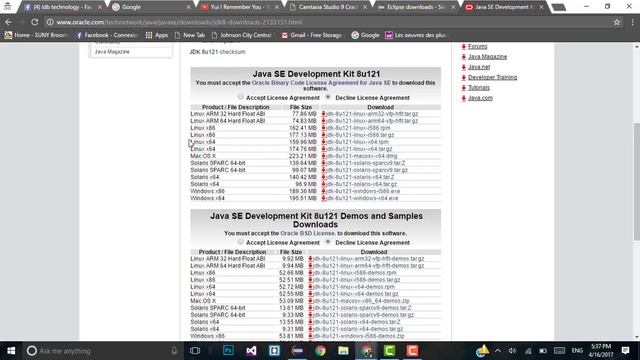Download jdk-8u121-linux-arm32-vfp-hflt.tar.gz
The width and height of the screenshot is (640, 360).
click(372, 114)
